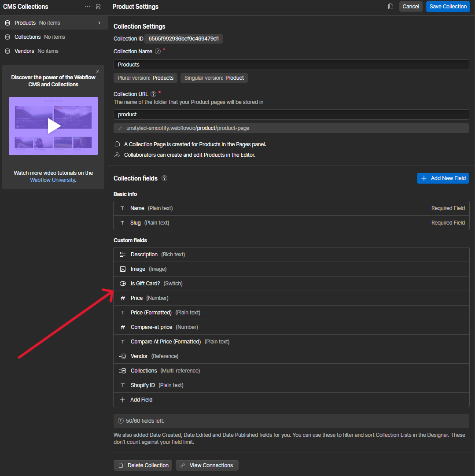Play the Webflow CMS tutorial video

pyautogui.click(x=53, y=126)
